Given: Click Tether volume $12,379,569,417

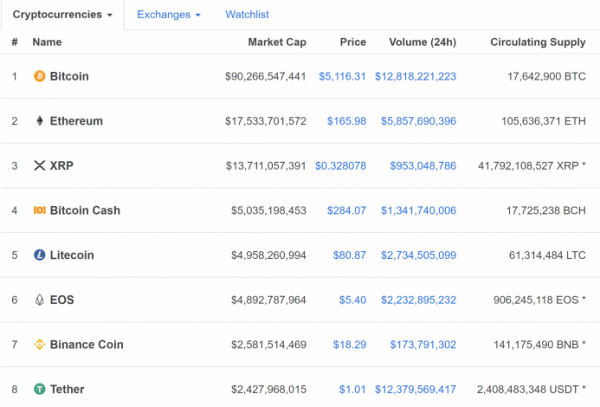Looking at the screenshot, I should tap(415, 389).
